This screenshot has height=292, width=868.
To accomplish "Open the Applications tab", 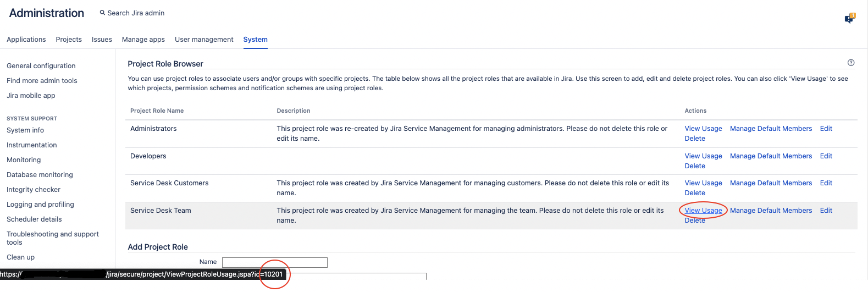I will [26, 40].
